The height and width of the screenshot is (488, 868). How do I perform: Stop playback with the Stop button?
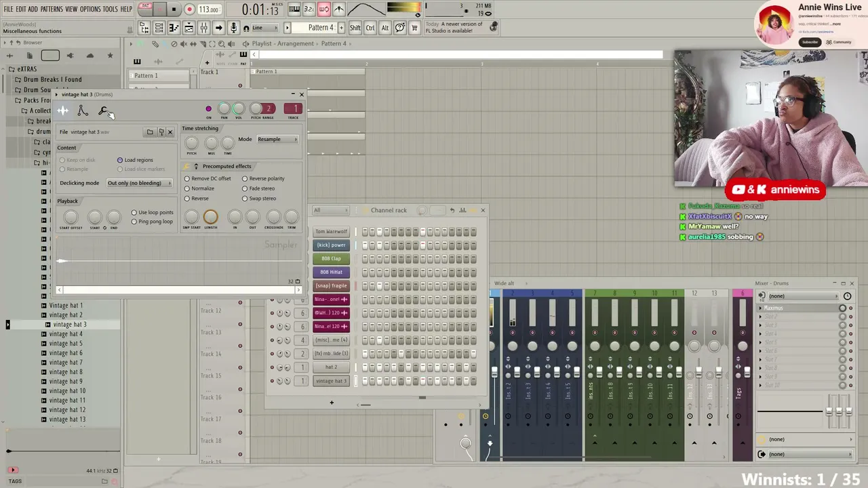[174, 9]
